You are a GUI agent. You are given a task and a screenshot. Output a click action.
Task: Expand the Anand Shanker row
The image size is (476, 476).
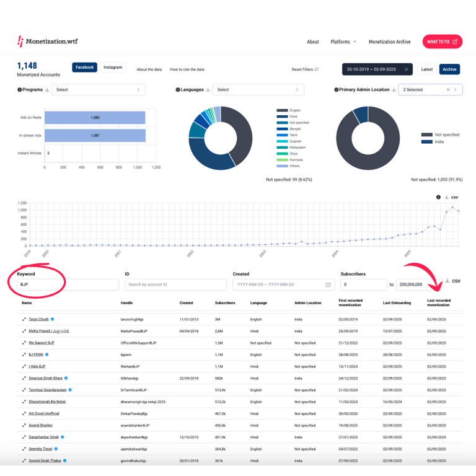click(x=24, y=425)
